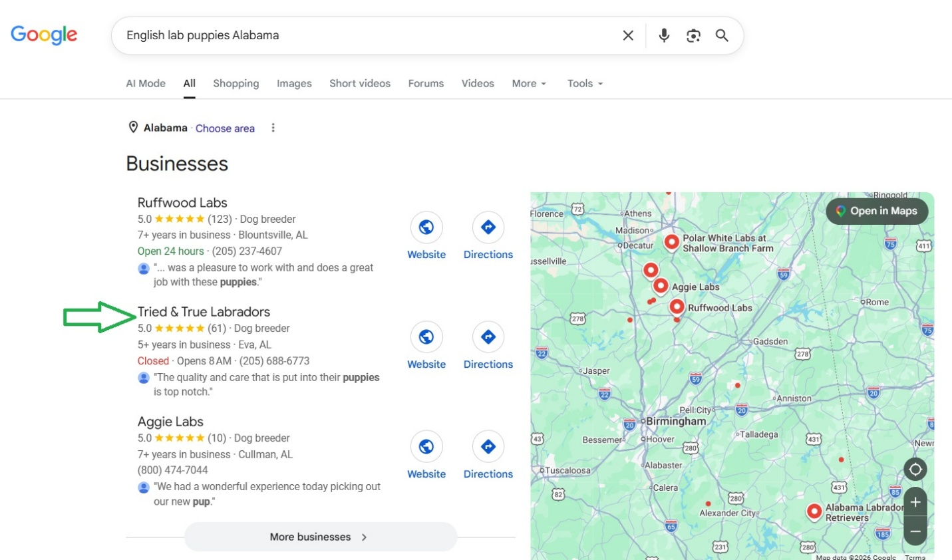Select the Aggie Labs map pin
Screen dimensions: 952x560
pyautogui.click(x=661, y=286)
